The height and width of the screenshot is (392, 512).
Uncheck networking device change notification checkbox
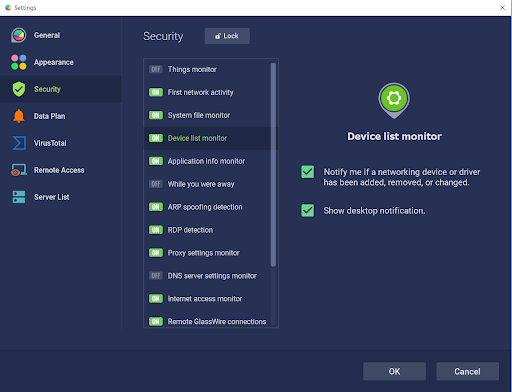pyautogui.click(x=307, y=172)
